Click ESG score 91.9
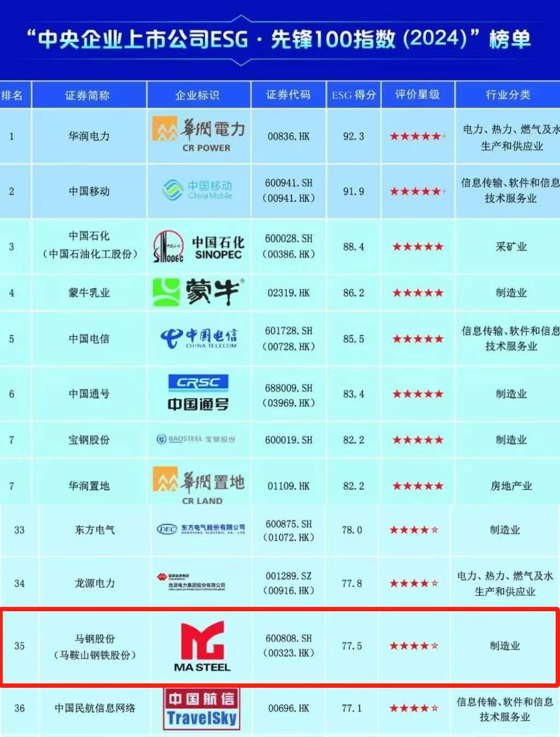The image size is (560, 737). pos(354,191)
